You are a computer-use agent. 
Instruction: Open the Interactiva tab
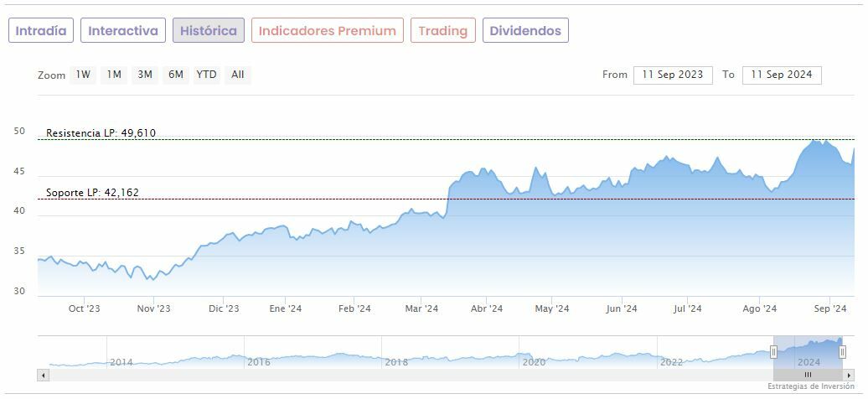click(x=123, y=31)
